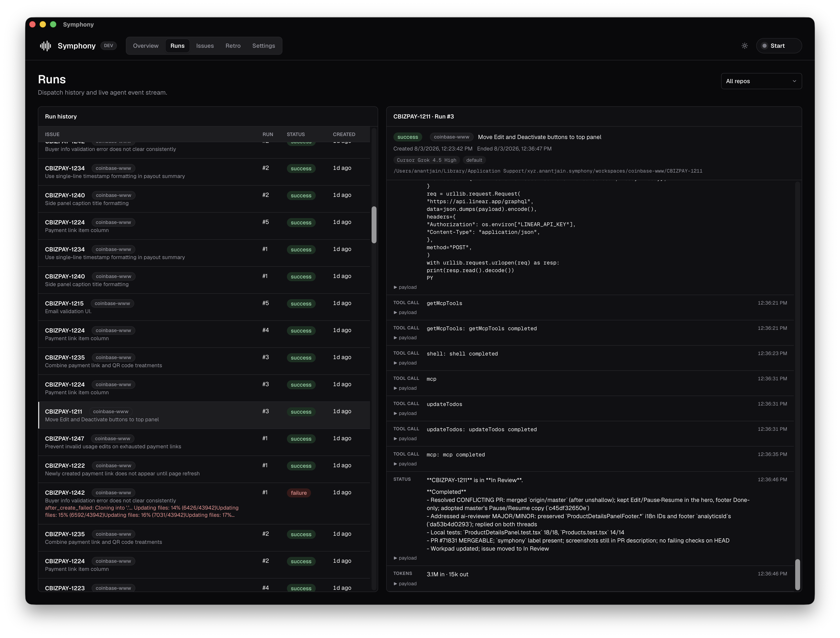The image size is (840, 638).
Task: Open CBIZPAY-1234 run #1 row
Action: [204, 253]
